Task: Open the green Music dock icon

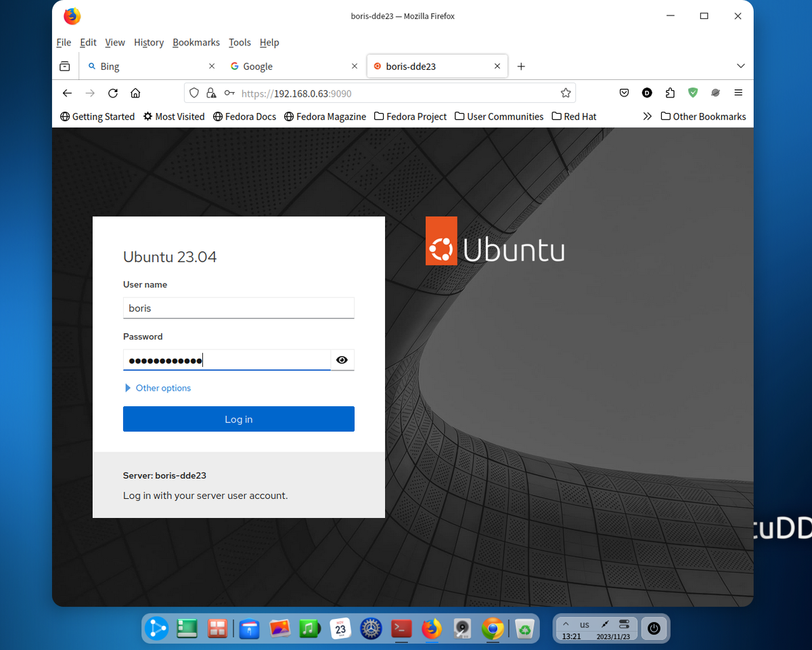Action: point(309,629)
